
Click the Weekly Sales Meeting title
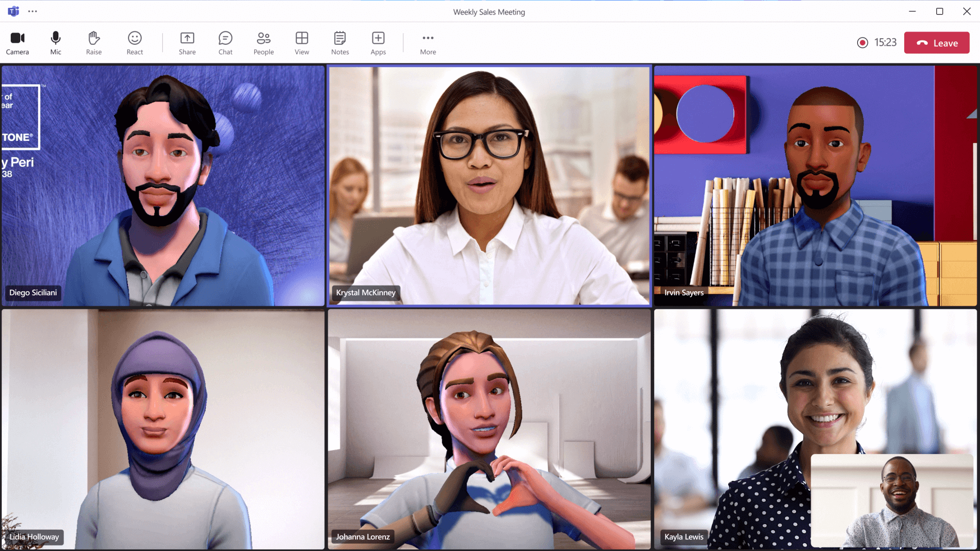(x=489, y=11)
